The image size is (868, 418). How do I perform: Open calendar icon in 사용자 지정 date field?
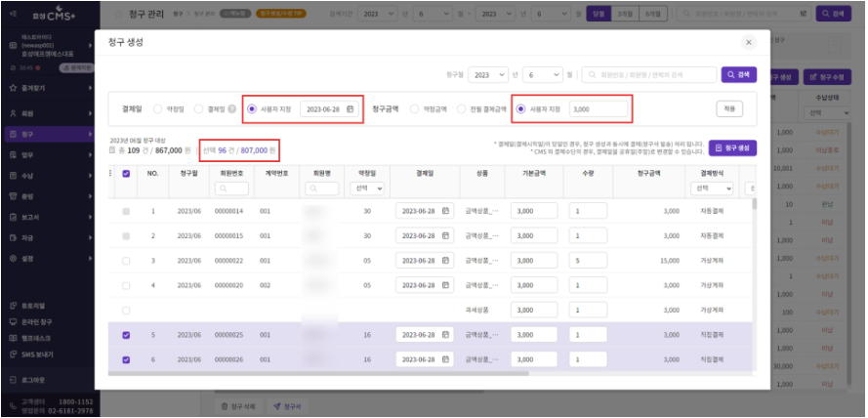(x=350, y=109)
